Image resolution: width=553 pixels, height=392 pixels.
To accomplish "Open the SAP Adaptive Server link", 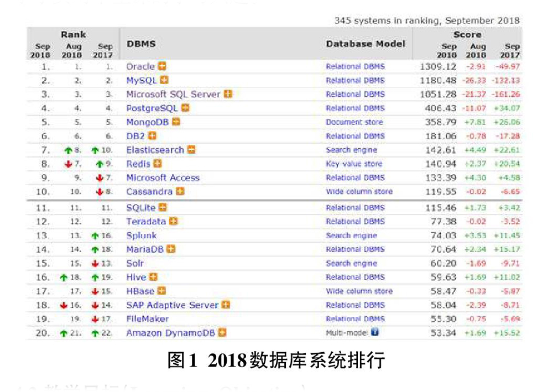I will click(x=173, y=305).
